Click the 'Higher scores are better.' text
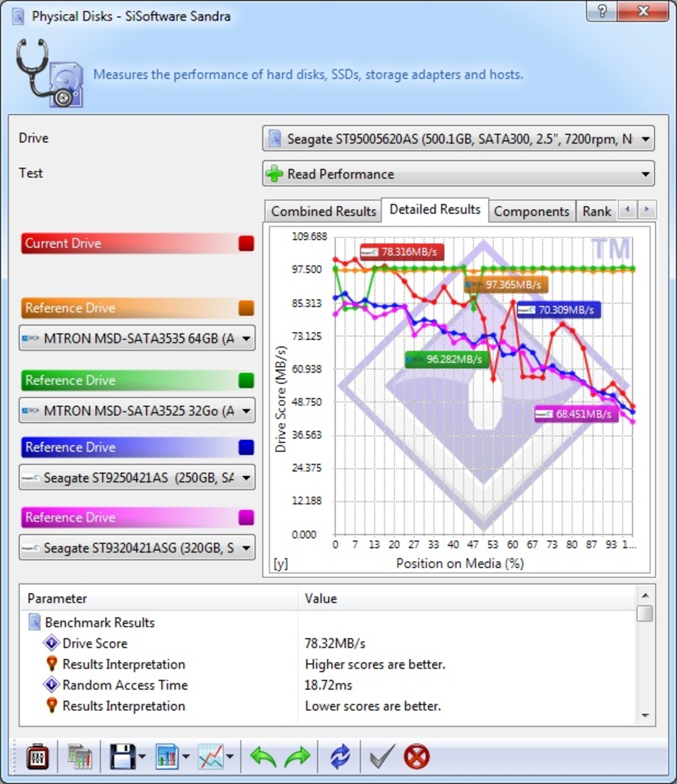Viewport: 677px width, 784px height. coord(375,665)
